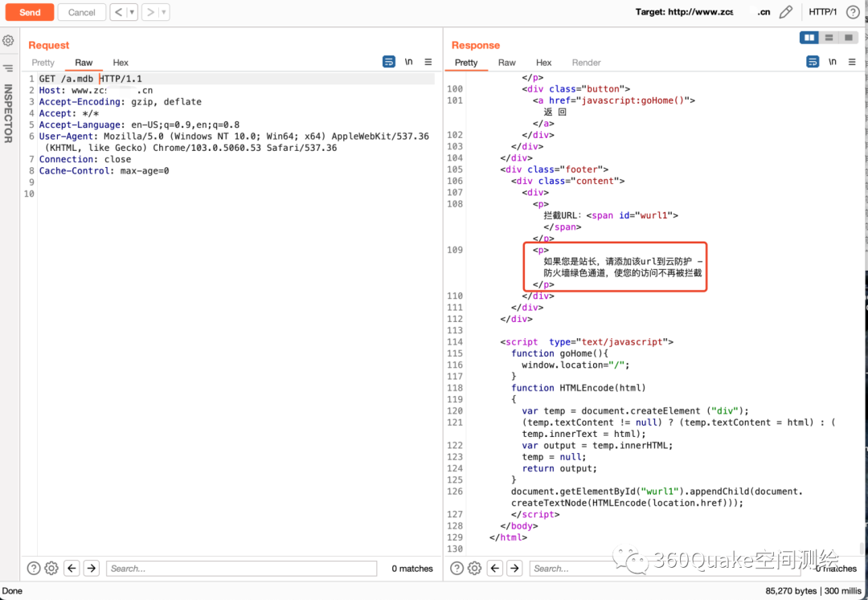
Task: Select top-bottom split layout
Action: pos(829,38)
